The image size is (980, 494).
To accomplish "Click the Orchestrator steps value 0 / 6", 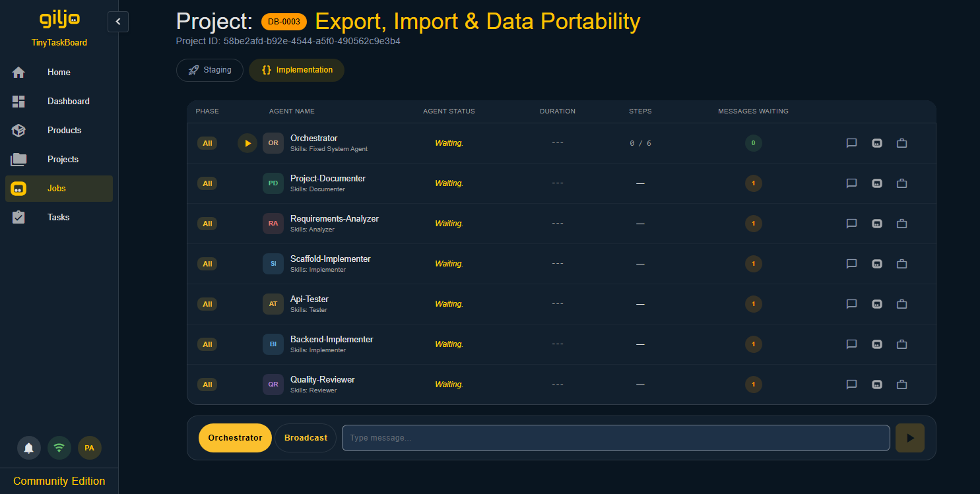I will click(640, 143).
